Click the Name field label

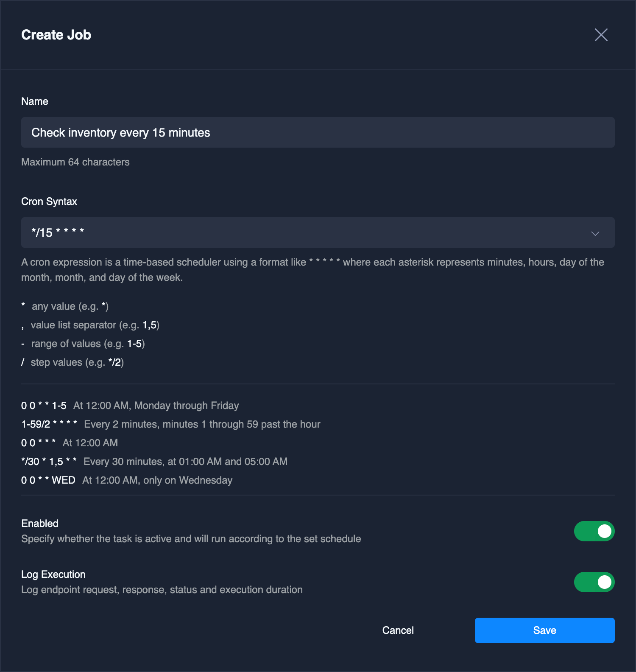35,101
